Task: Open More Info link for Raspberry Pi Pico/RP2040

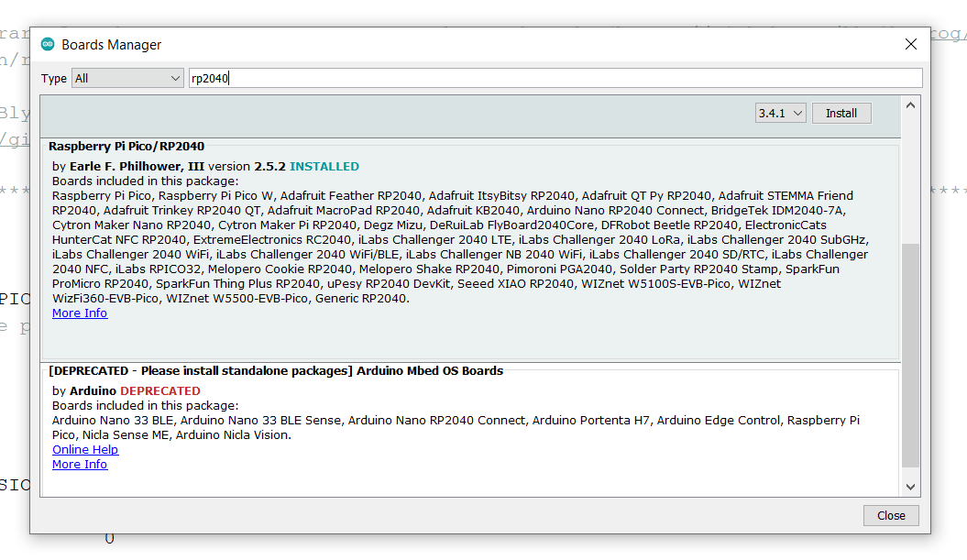Action: point(80,313)
